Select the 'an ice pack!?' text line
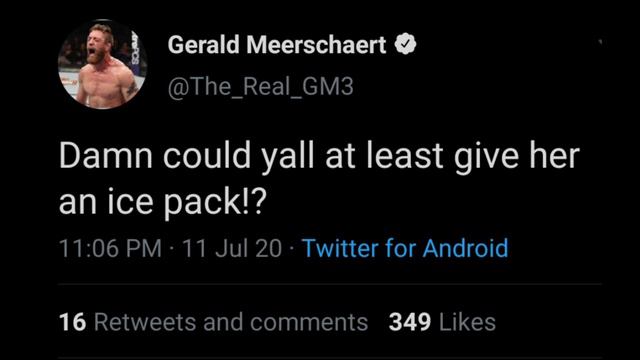This screenshot has height=360, width=640. click(x=163, y=202)
